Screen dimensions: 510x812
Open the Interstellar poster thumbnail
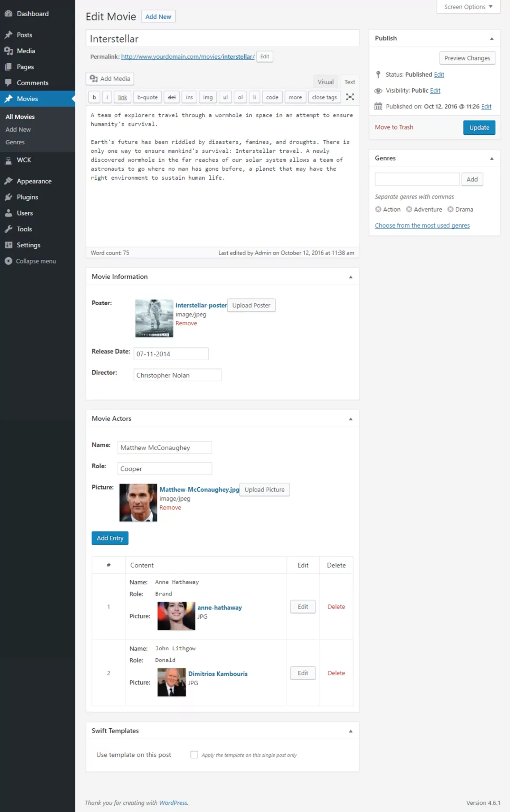154,318
